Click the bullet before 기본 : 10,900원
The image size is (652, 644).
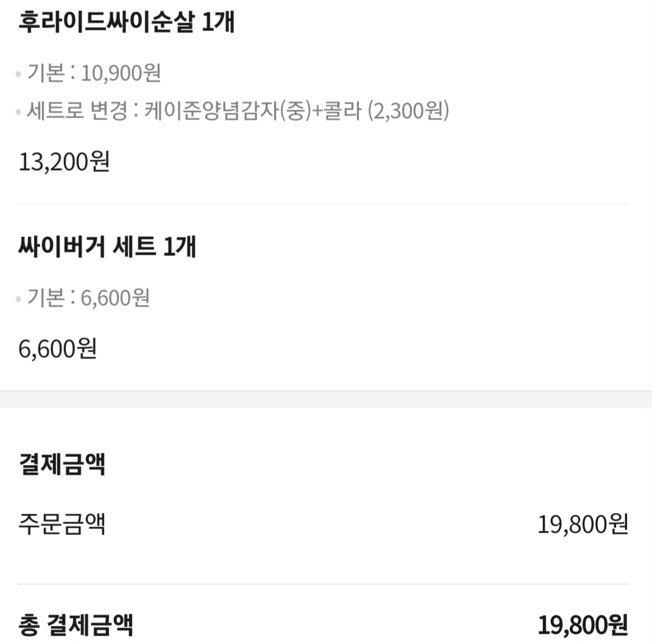(x=18, y=74)
